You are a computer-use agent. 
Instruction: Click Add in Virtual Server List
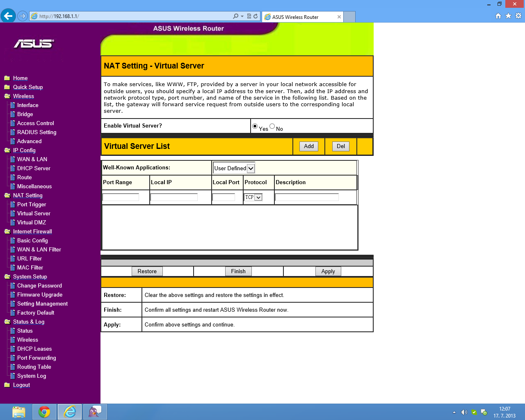309,146
